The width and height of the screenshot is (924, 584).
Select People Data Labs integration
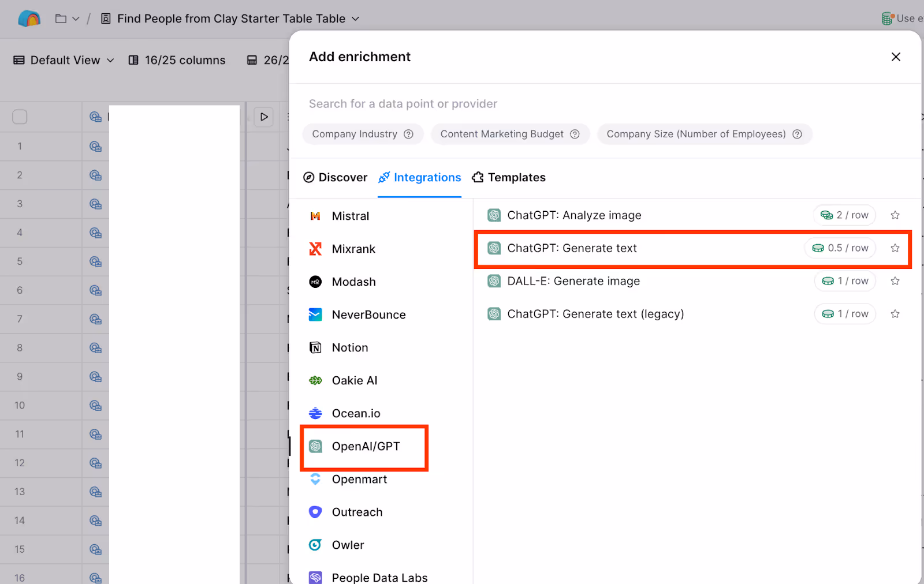point(381,577)
